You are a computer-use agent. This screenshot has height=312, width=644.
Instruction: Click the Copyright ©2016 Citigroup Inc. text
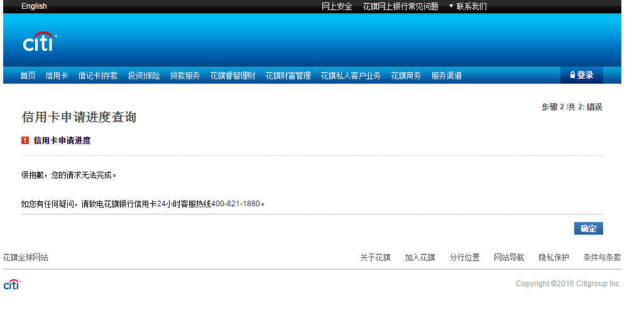pos(569,284)
